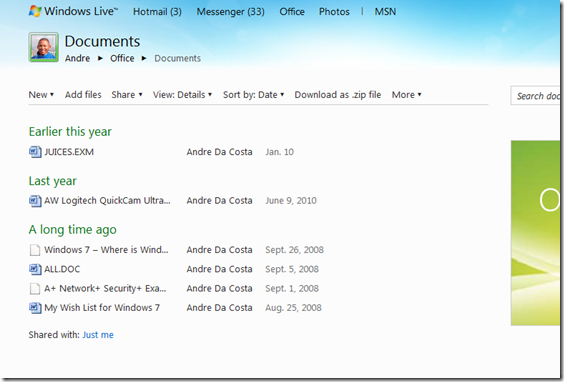Click Download as .zip file
This screenshot has height=382, width=564.
click(x=338, y=95)
